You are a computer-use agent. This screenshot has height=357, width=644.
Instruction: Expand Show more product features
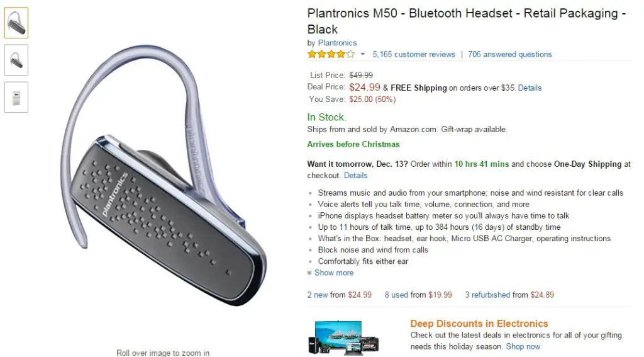click(x=334, y=273)
